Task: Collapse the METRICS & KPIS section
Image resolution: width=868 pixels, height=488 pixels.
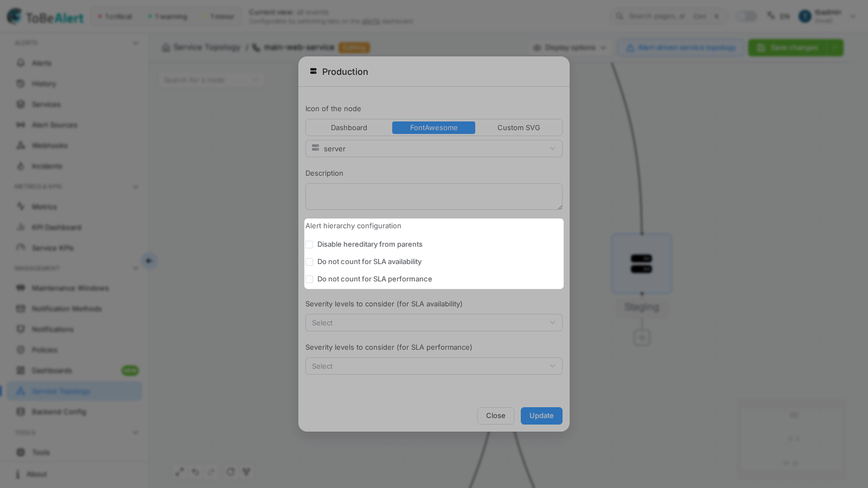Action: pos(136,187)
